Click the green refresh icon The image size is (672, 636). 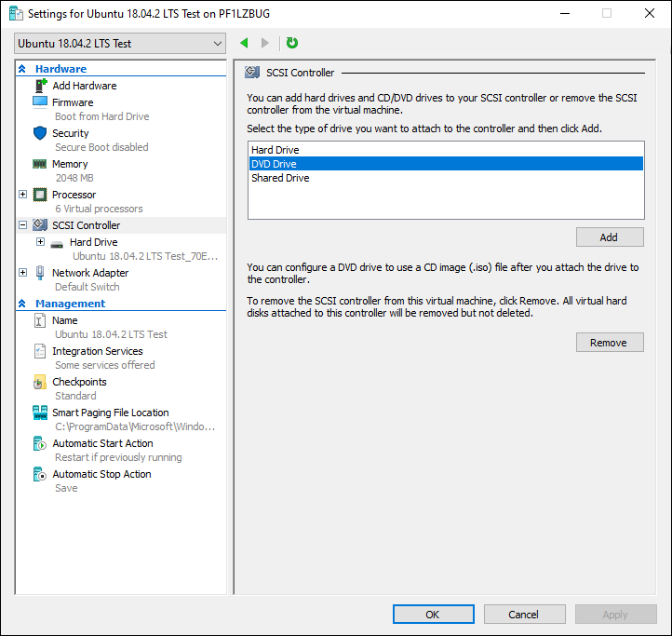click(292, 43)
